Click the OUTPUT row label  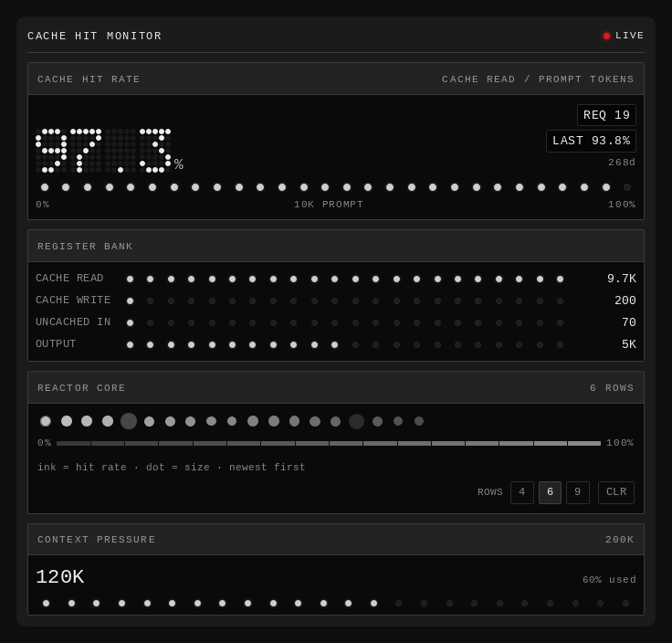(56, 343)
